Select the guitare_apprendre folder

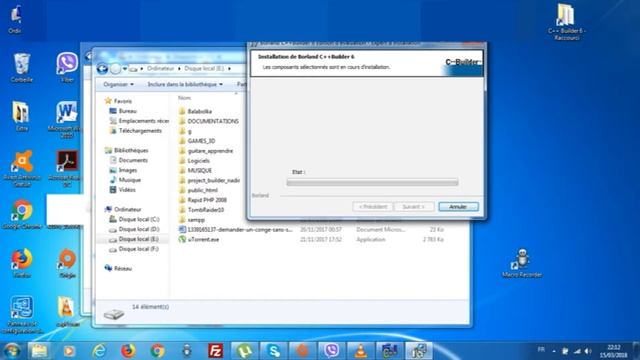coord(206,151)
